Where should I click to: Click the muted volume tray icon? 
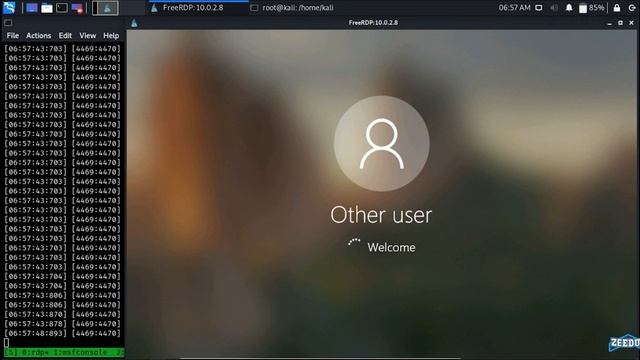[554, 8]
